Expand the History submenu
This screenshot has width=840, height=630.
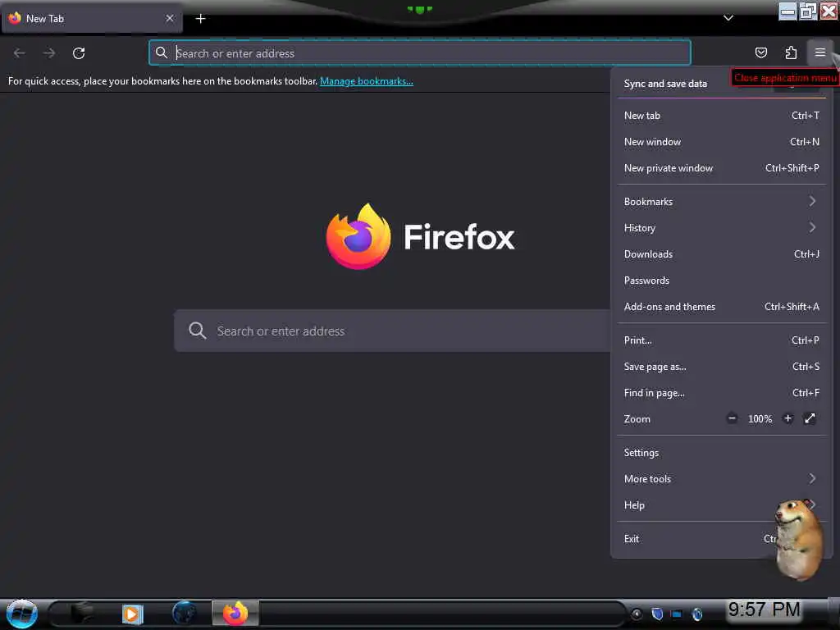[721, 228]
